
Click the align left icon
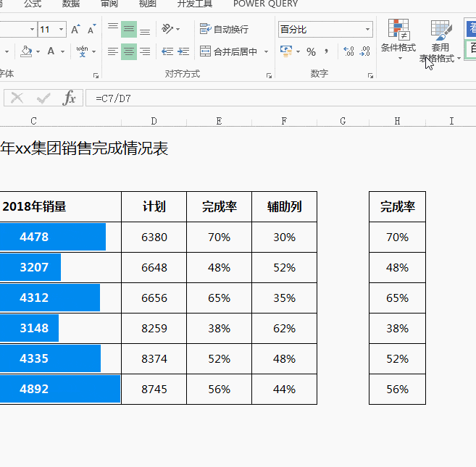tap(113, 51)
